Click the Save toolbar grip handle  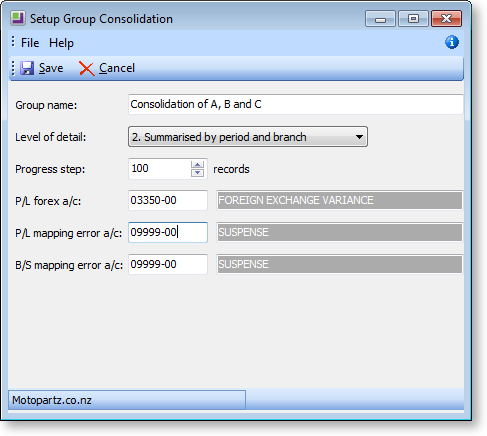click(13, 68)
